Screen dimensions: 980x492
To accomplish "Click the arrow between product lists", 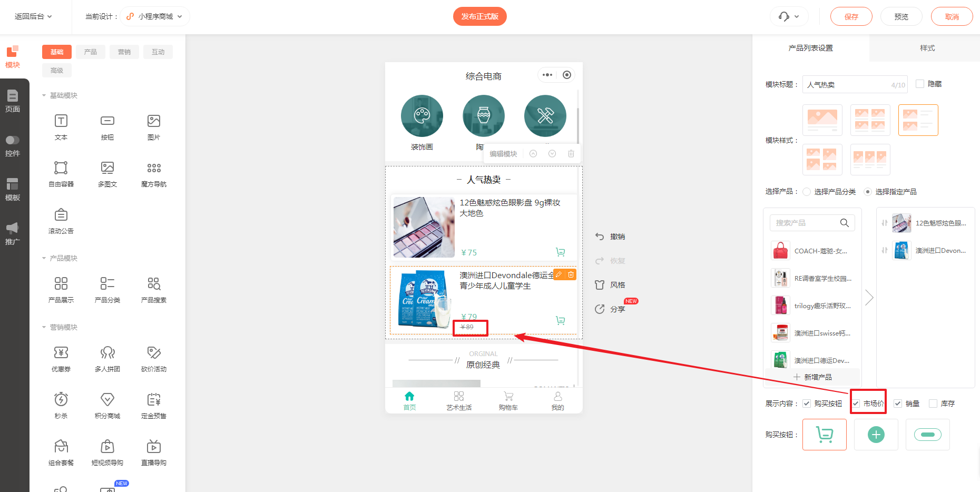I will [x=869, y=298].
